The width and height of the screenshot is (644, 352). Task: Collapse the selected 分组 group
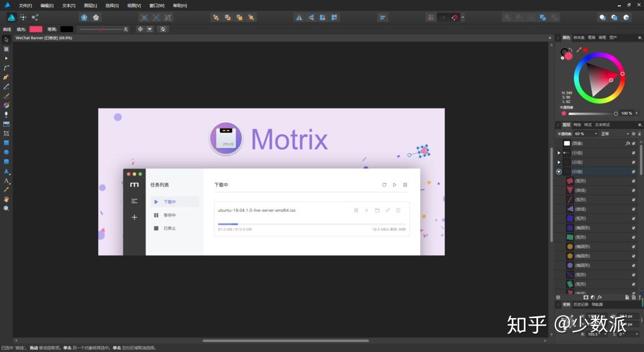[558, 172]
